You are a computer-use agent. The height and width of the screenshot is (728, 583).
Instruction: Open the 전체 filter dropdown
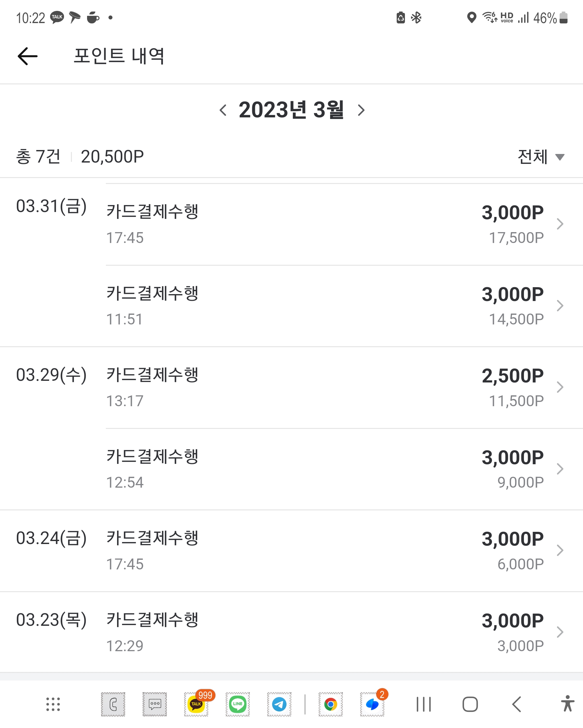(540, 157)
